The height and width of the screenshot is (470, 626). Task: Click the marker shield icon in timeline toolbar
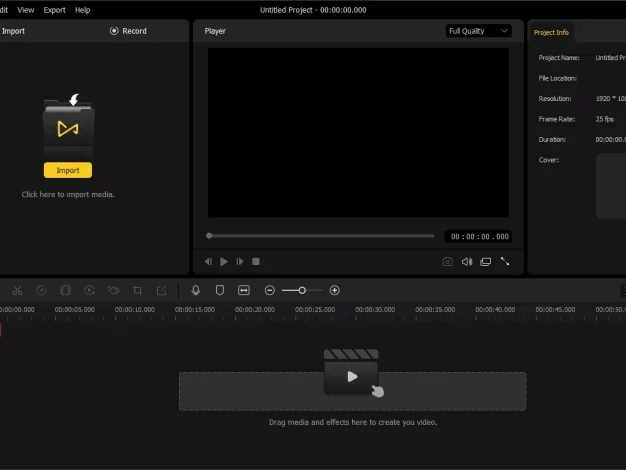point(220,290)
